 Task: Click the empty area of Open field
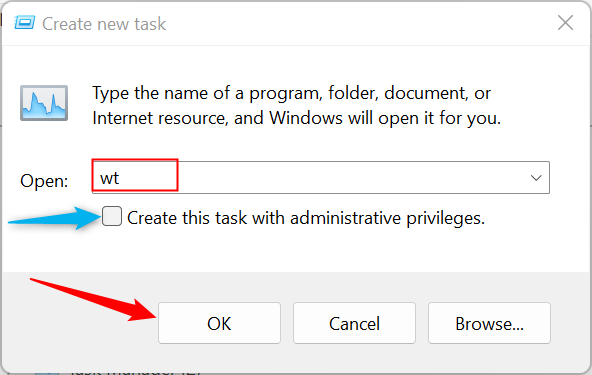coord(351,177)
